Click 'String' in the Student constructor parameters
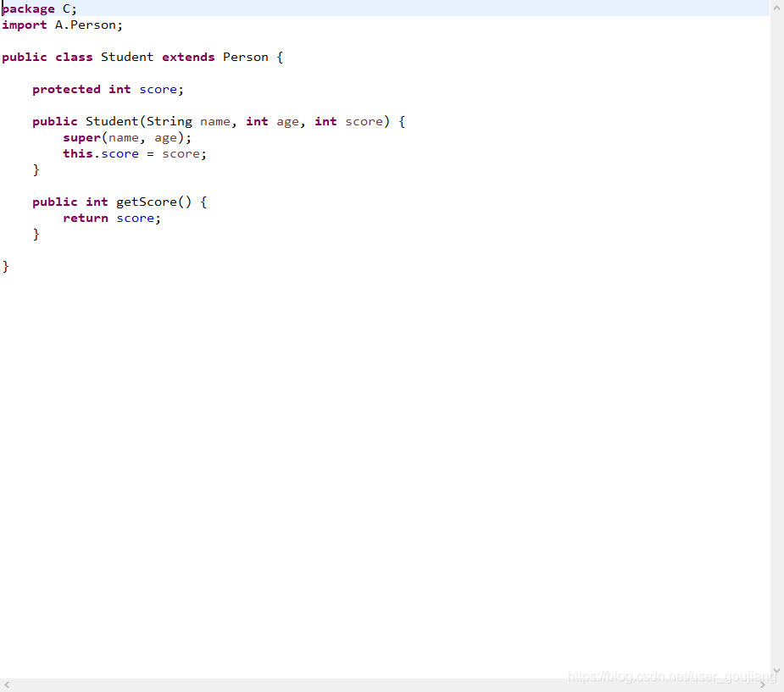The height and width of the screenshot is (692, 784). tap(169, 121)
